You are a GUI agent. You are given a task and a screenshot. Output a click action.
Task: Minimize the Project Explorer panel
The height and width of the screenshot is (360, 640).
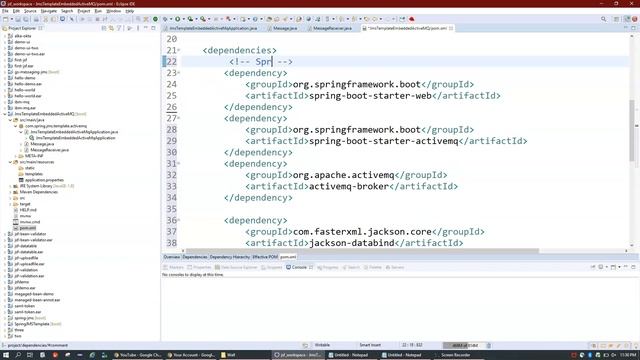(x=146, y=28)
